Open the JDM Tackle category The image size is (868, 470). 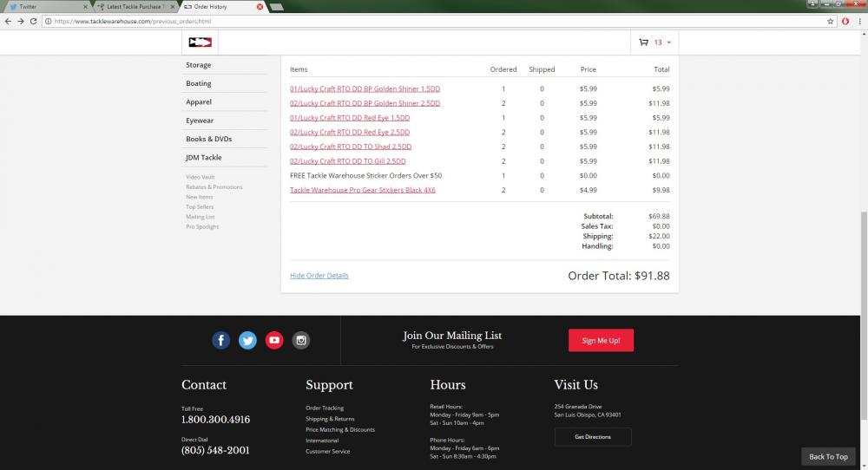pyautogui.click(x=203, y=158)
